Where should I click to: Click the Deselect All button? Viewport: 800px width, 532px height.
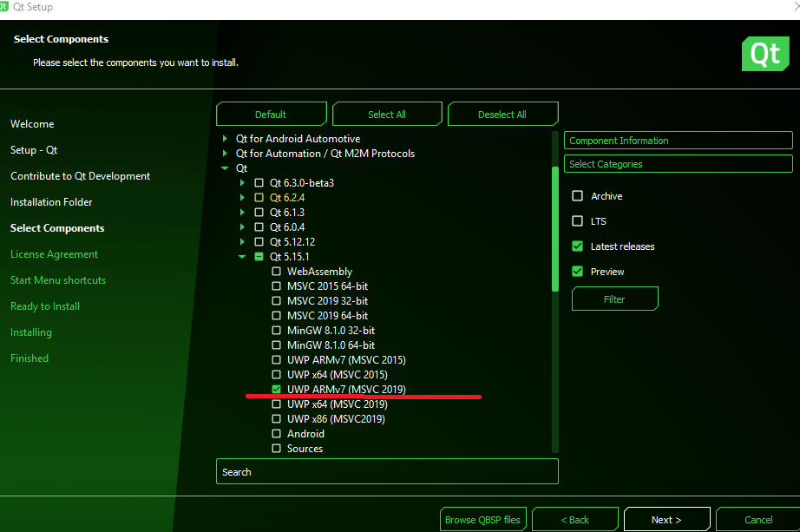[x=502, y=114]
